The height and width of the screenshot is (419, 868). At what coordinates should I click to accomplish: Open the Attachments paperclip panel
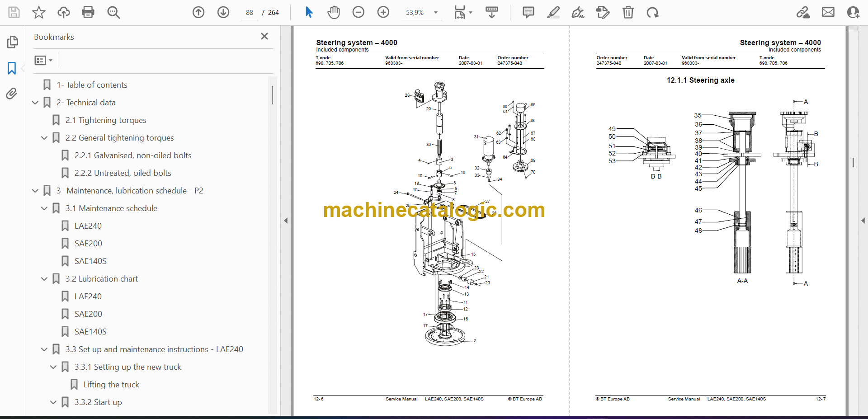[x=12, y=94]
